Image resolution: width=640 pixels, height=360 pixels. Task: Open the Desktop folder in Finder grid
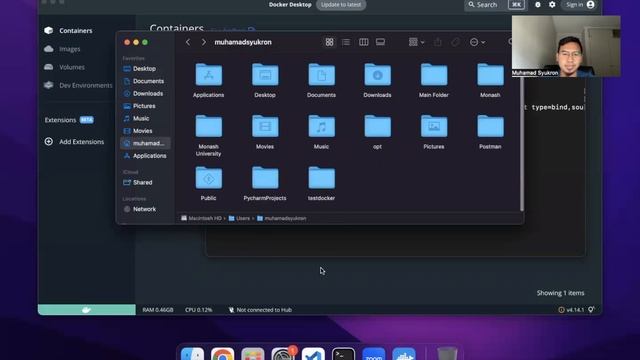(x=265, y=75)
